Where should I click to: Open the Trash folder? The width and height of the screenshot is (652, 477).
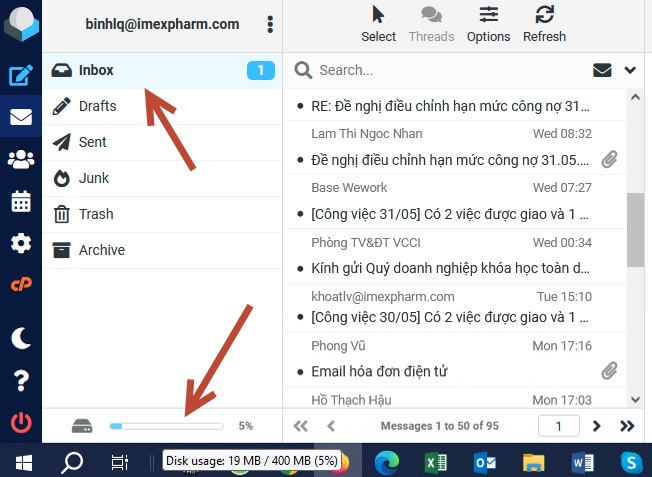pos(162,214)
